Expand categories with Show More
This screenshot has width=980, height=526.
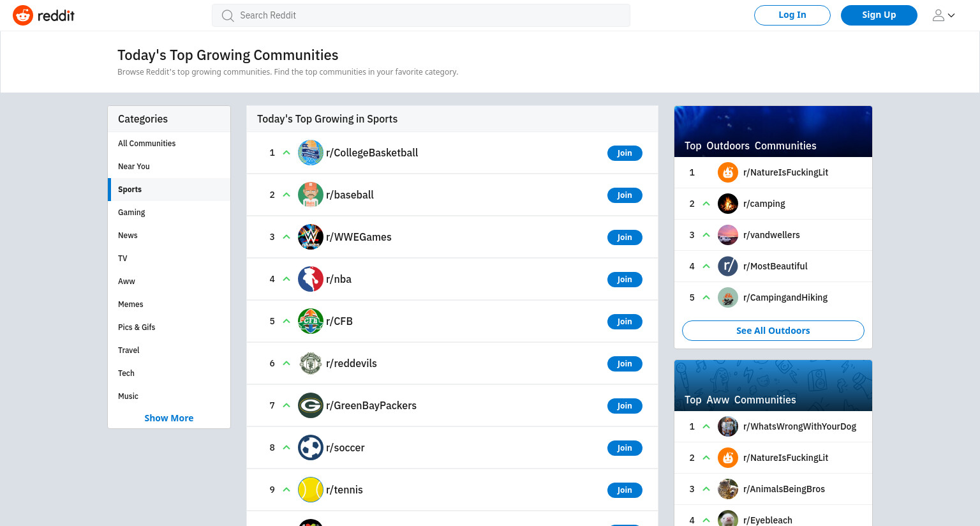point(169,418)
